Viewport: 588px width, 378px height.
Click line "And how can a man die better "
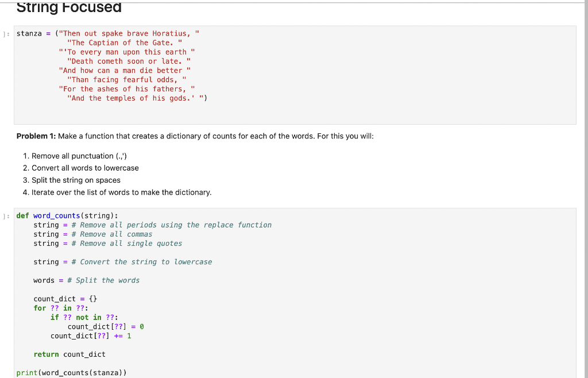(x=125, y=71)
